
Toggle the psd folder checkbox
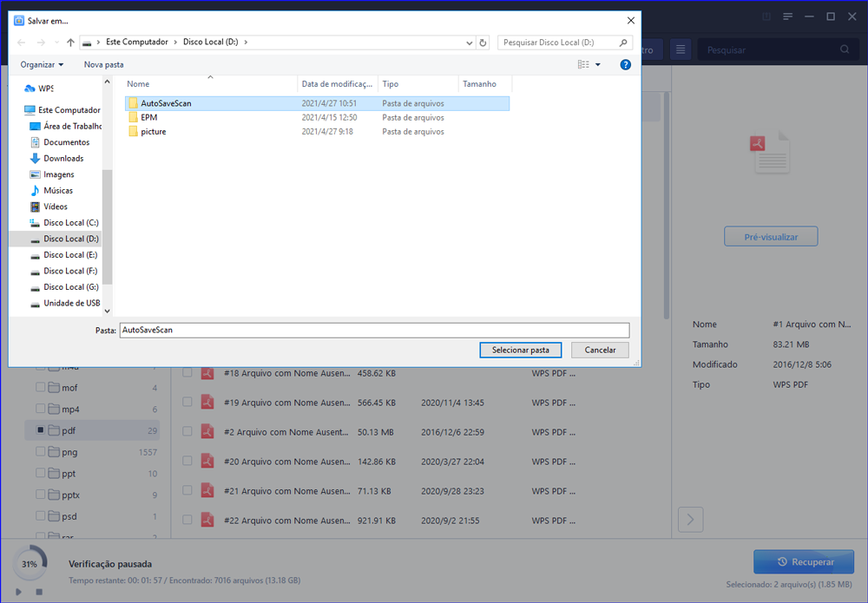pyautogui.click(x=41, y=515)
